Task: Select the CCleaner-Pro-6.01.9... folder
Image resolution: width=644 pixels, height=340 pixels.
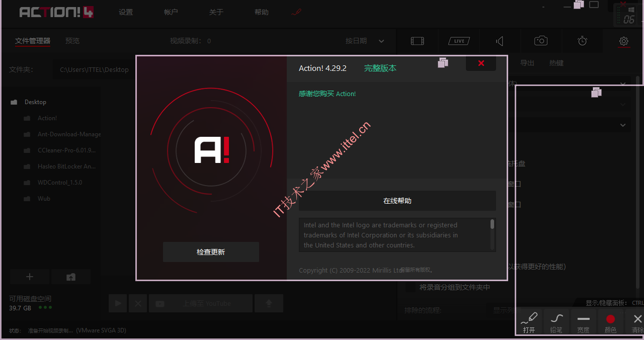Action: [67, 150]
